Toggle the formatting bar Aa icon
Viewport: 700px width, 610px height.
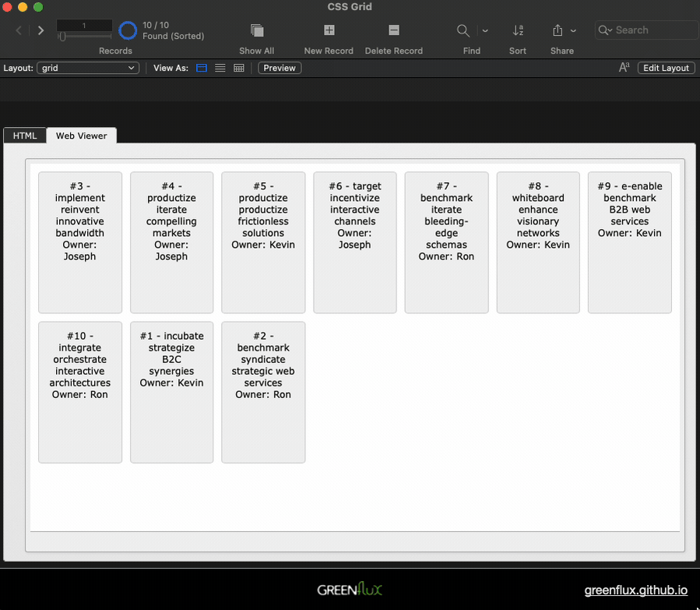624,68
